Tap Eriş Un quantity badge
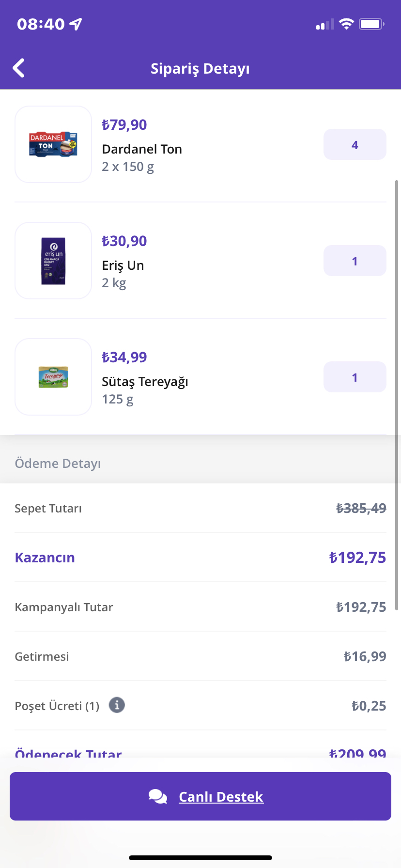 (x=355, y=261)
